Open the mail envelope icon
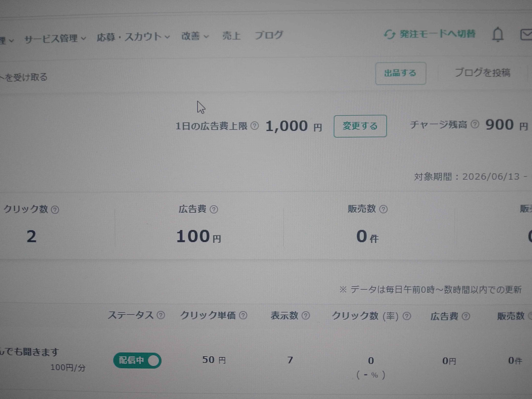532x399 pixels. point(526,35)
